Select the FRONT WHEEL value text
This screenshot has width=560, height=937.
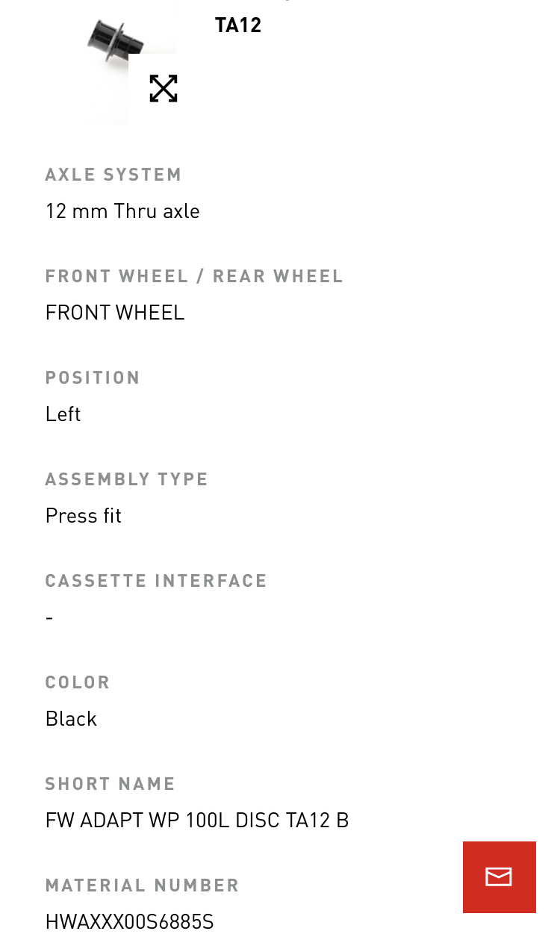pos(115,313)
